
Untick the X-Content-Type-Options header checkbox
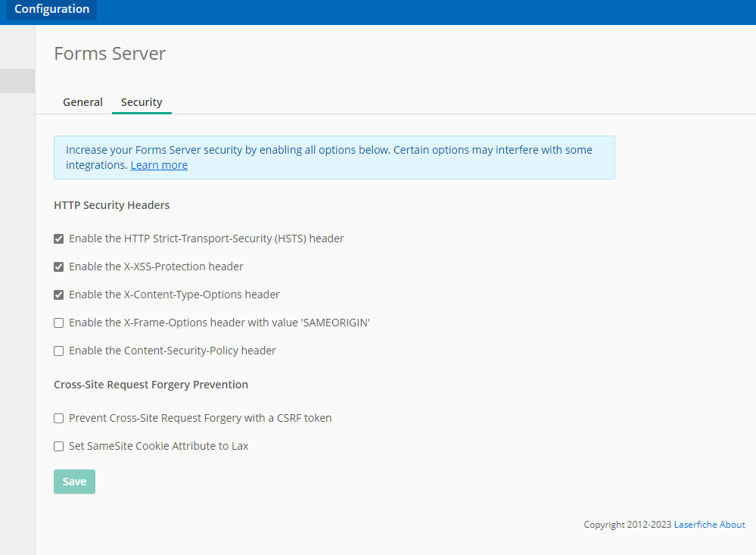coord(59,295)
